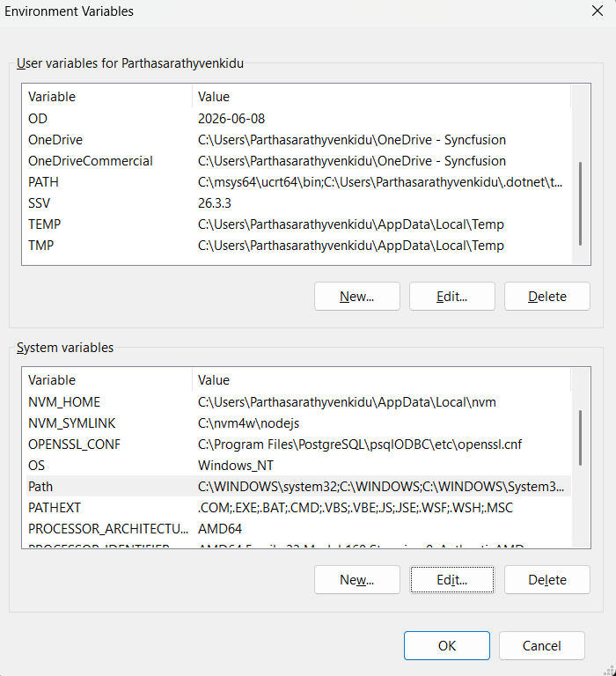
Task: Select the system Path variable
Action: (x=298, y=486)
